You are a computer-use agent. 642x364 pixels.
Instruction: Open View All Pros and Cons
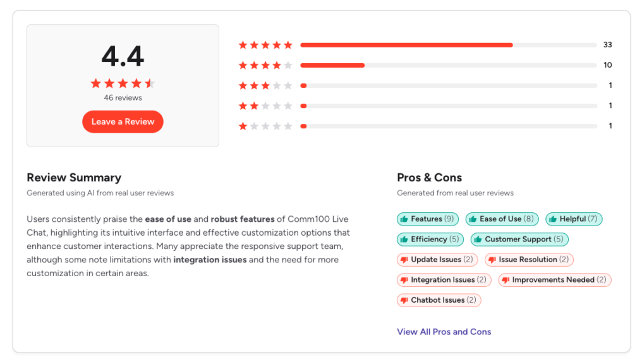coord(444,331)
